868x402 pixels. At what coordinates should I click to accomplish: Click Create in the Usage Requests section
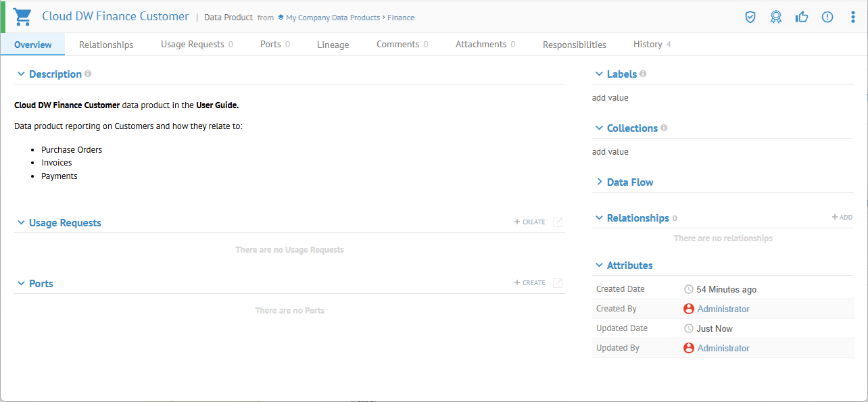tap(530, 222)
